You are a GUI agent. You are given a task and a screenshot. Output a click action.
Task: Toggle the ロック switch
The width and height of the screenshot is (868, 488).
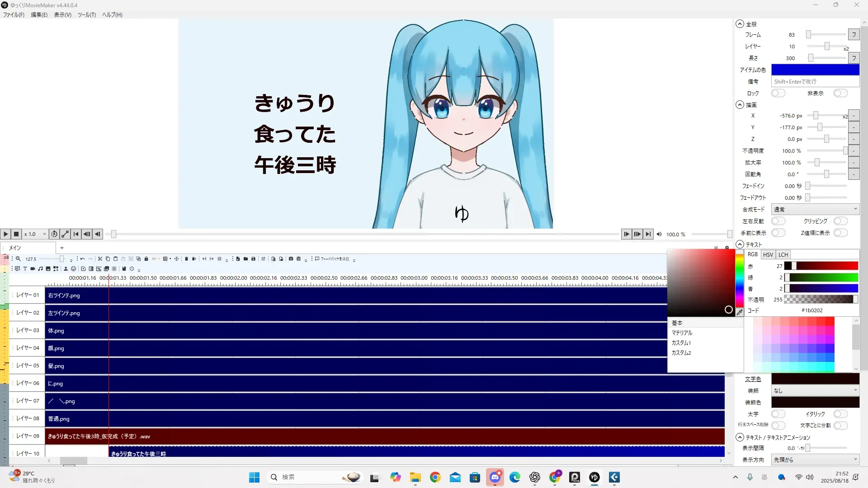click(x=778, y=93)
